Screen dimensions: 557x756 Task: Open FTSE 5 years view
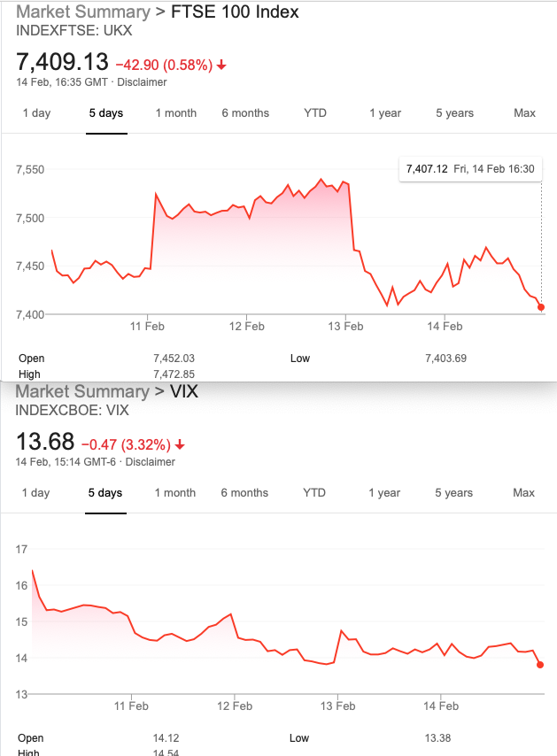455,112
